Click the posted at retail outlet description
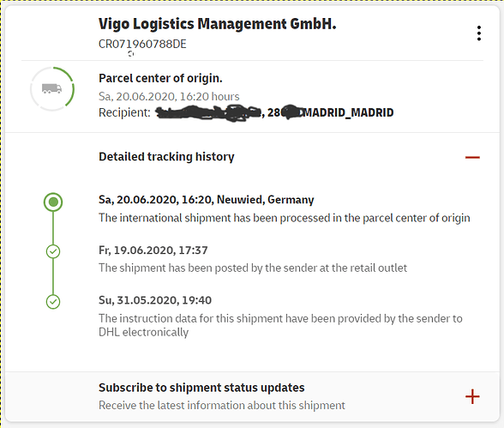504x428 pixels. click(x=253, y=268)
